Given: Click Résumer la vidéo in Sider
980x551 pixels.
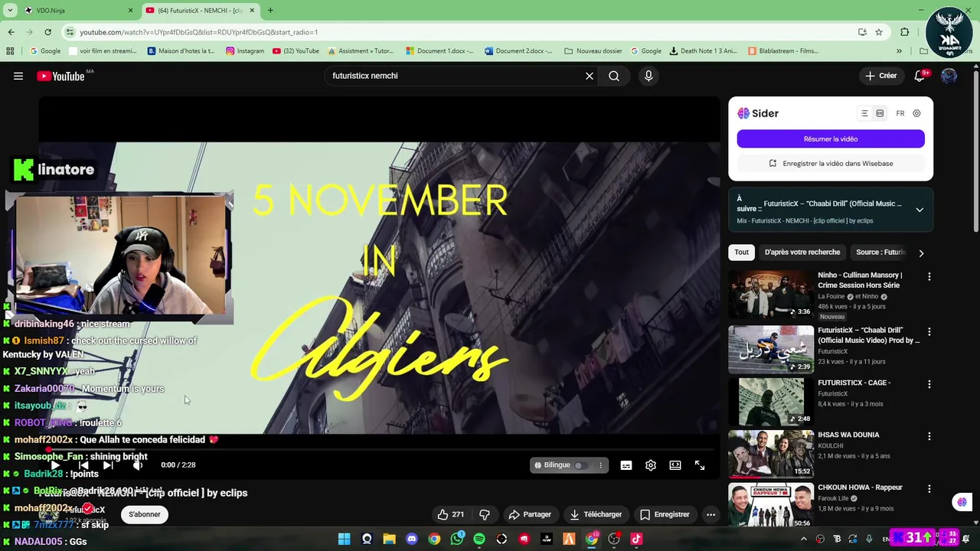Looking at the screenshot, I should 831,139.
